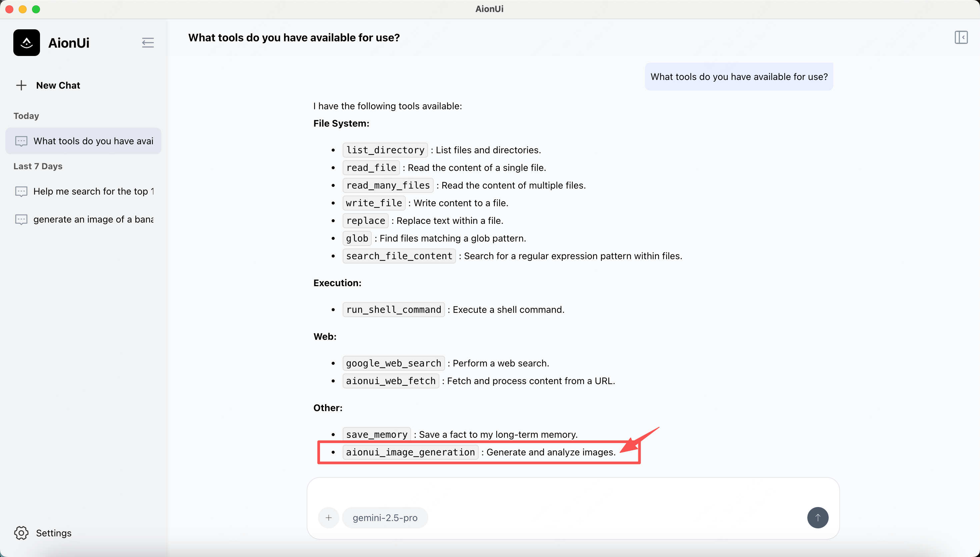
Task: Open 'What tools do you have avai' conversation
Action: coord(83,141)
